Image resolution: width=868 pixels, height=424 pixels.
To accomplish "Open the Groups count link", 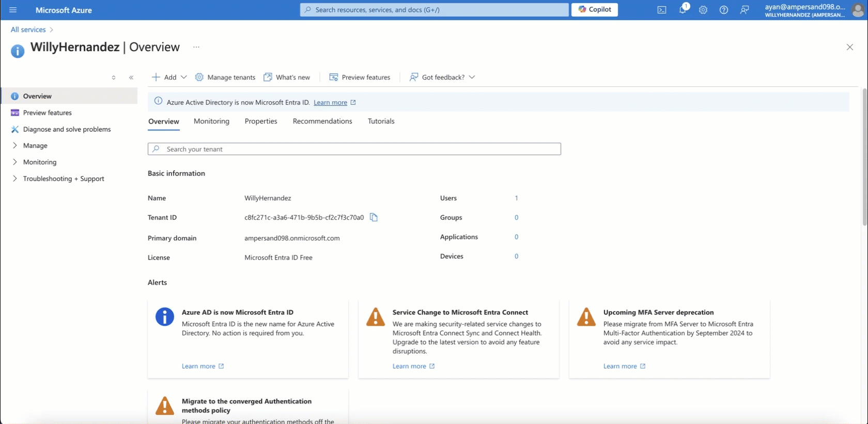I will (x=516, y=218).
